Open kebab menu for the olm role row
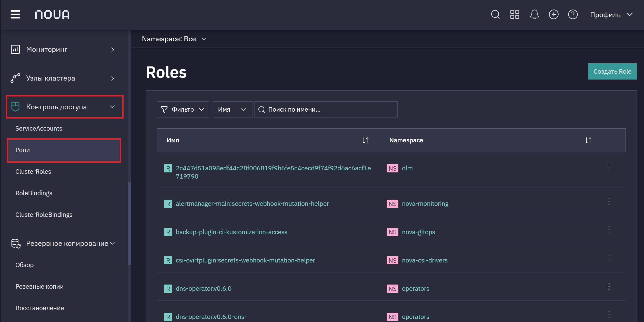644x322 pixels. point(609,166)
